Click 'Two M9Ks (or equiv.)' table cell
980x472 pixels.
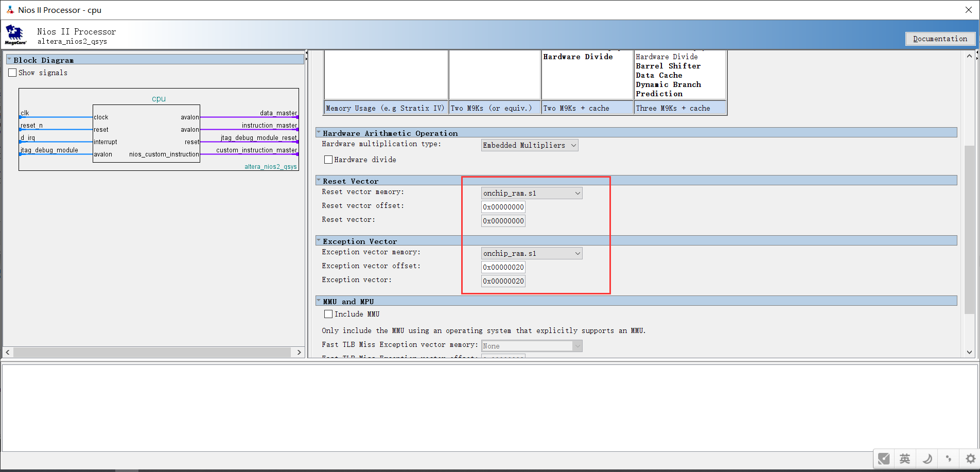(x=495, y=108)
